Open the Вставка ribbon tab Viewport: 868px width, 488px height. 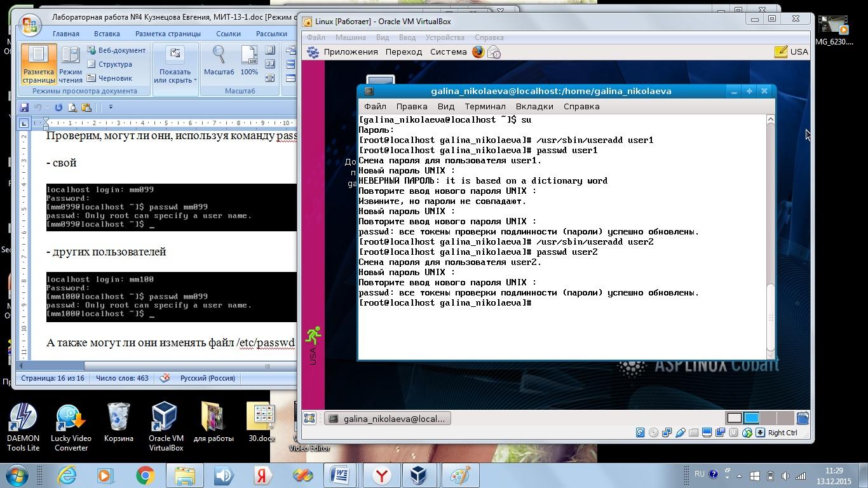tap(107, 34)
